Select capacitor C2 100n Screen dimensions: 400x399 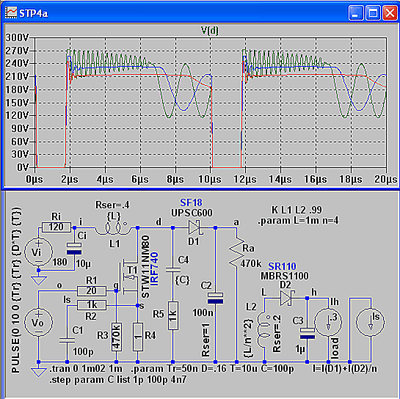(215, 298)
